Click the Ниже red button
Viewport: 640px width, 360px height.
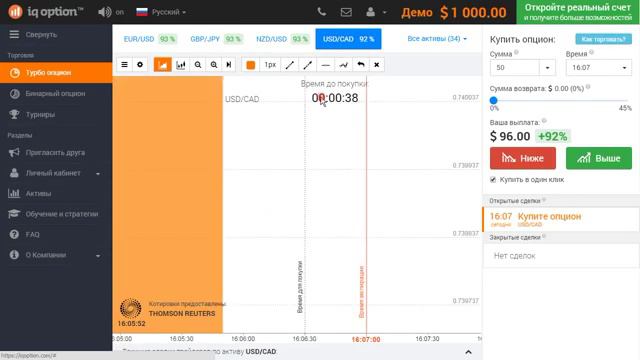tap(523, 158)
